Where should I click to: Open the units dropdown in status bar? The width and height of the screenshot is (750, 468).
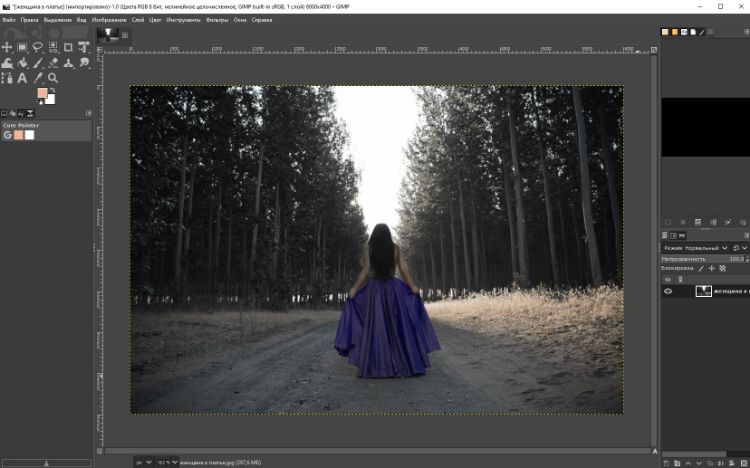pyautogui.click(x=141, y=462)
